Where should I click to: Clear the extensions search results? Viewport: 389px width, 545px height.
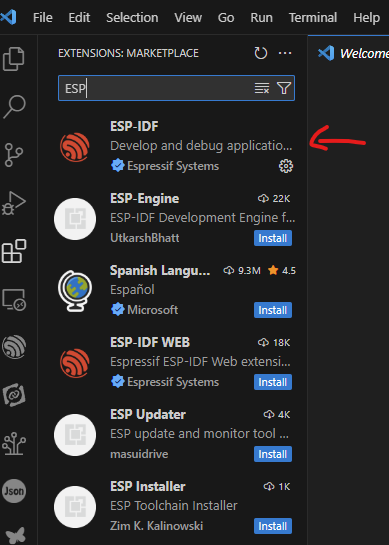262,88
